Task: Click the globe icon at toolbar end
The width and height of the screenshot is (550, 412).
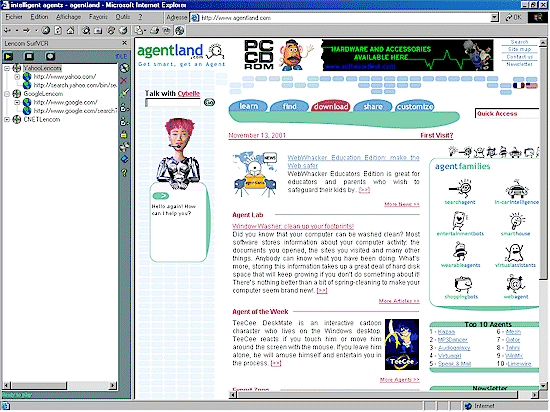Action: tap(180, 31)
